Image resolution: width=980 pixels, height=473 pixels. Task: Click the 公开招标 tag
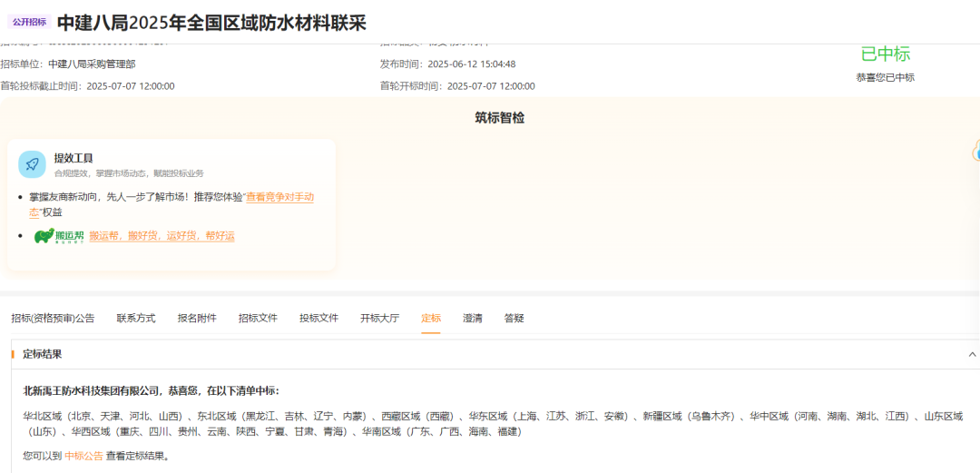(x=29, y=22)
